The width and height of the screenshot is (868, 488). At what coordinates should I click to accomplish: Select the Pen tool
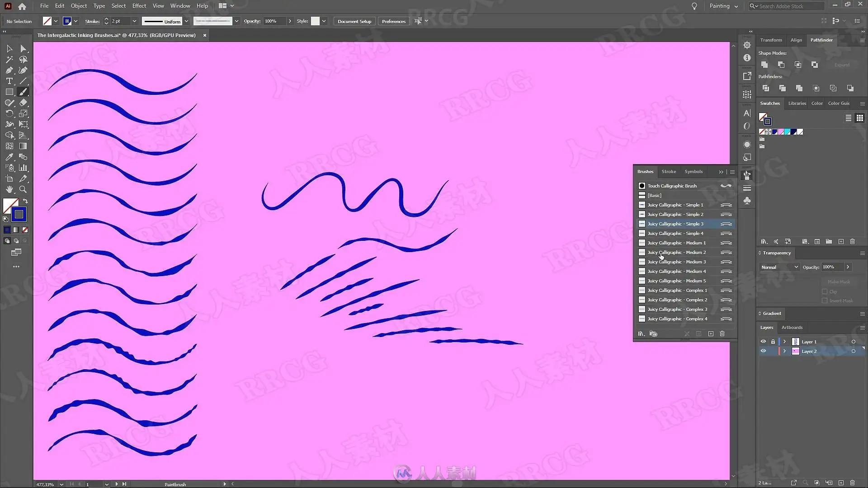[x=9, y=70]
